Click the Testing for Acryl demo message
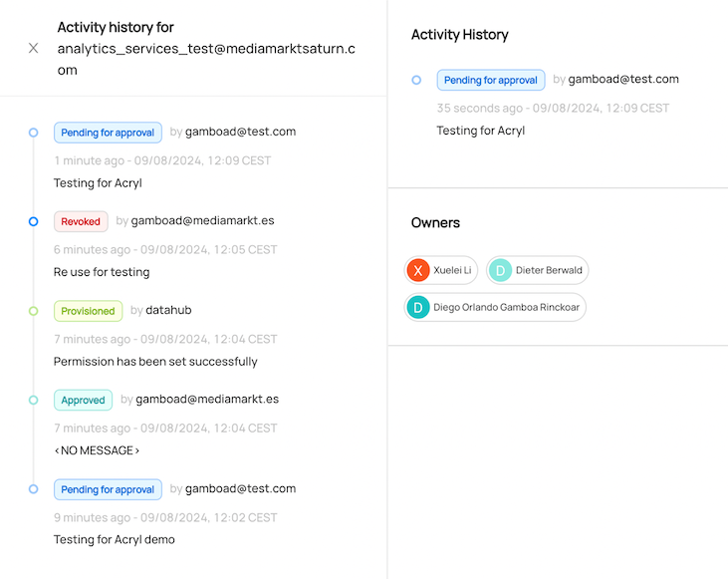 click(115, 539)
